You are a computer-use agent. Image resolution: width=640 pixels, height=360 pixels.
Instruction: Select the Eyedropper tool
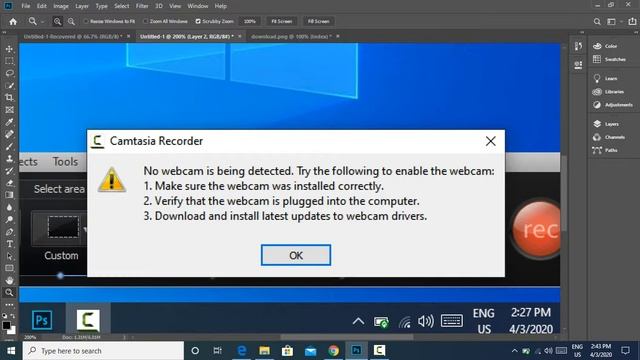point(9,122)
